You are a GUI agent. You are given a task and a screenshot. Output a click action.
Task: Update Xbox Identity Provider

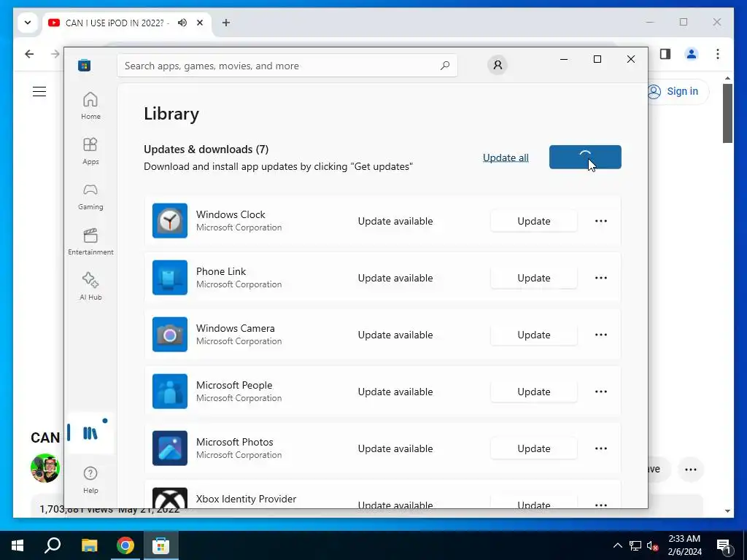[x=534, y=503]
